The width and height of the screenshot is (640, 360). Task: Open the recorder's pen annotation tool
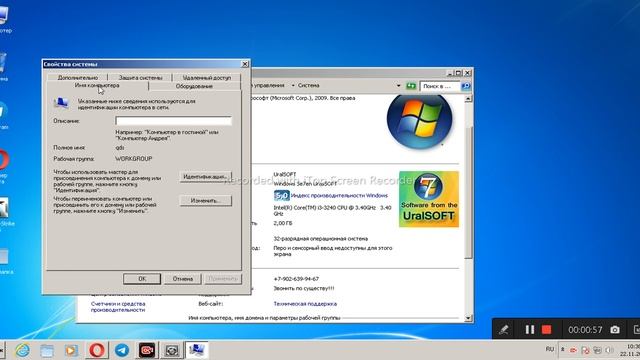pos(504,329)
